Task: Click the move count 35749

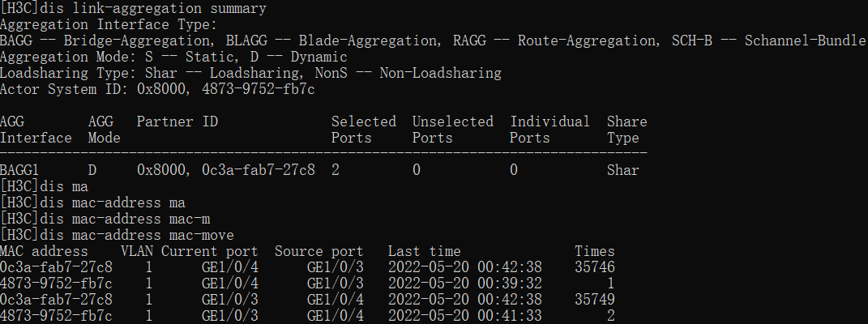Action: (x=594, y=300)
